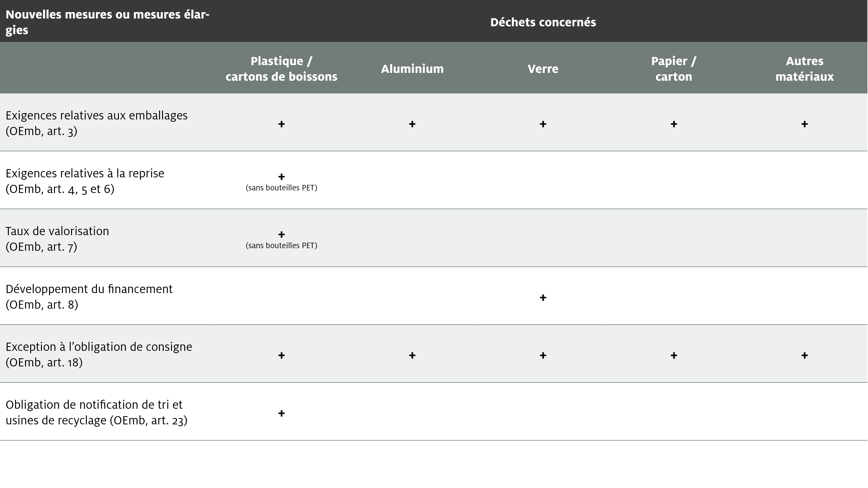Click plus sign for consigne under Verre
Image resolution: width=868 pixels, height=488 pixels.
543,355
